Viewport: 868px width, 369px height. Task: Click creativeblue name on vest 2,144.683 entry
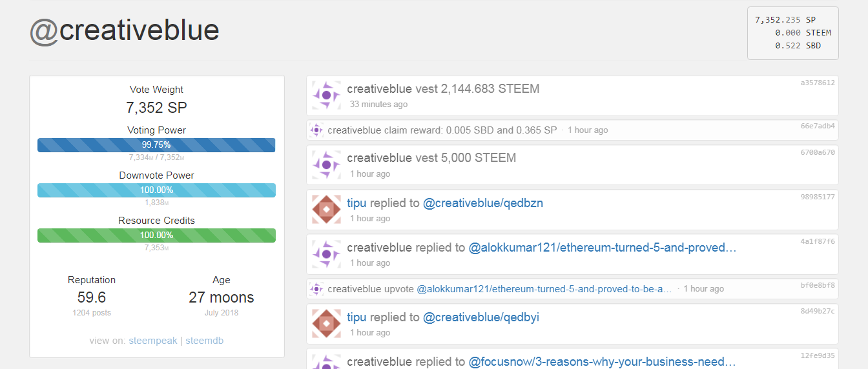[x=379, y=88]
